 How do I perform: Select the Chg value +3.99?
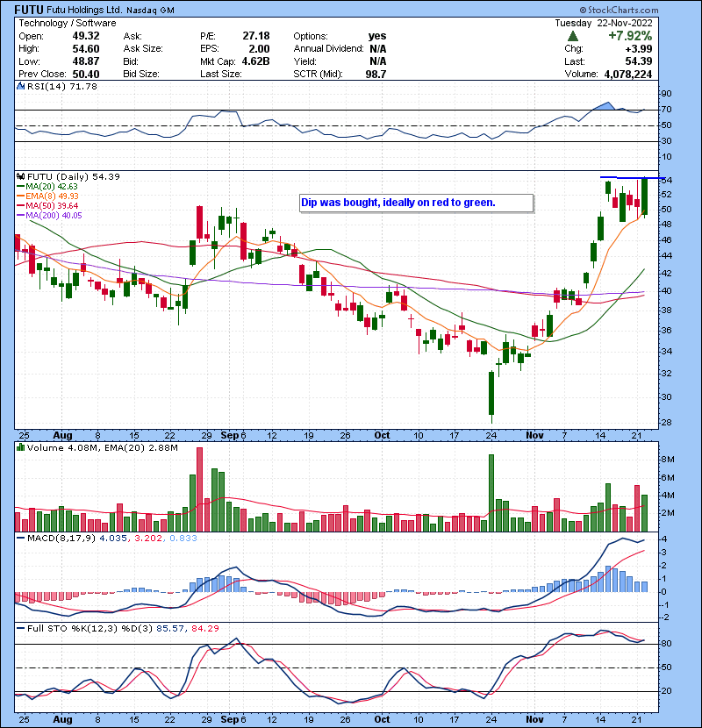pyautogui.click(x=638, y=49)
